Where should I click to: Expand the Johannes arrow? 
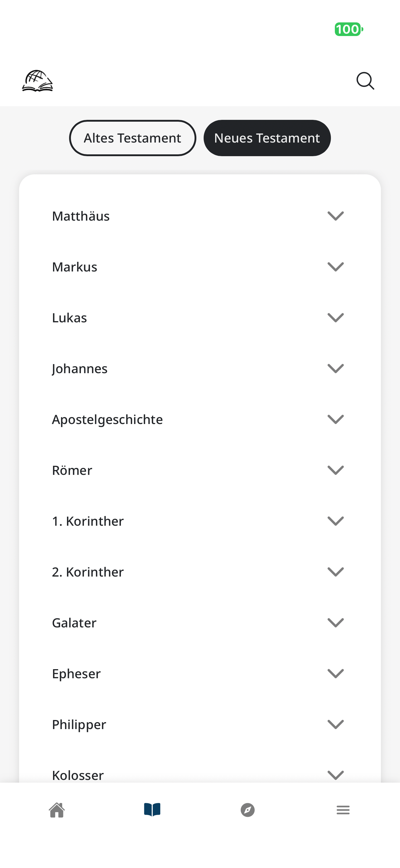335,369
